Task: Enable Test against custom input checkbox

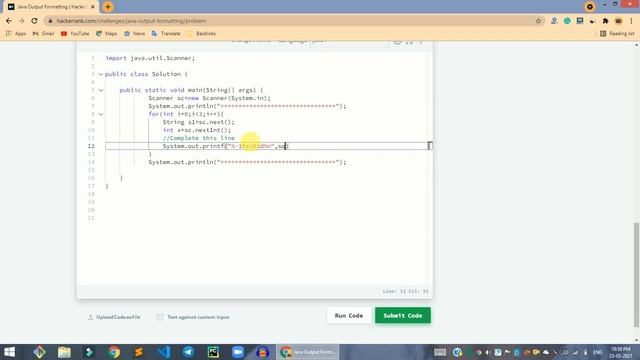Action: [x=160, y=317]
